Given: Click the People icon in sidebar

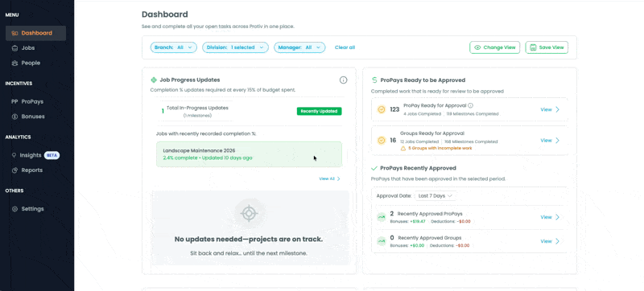Looking at the screenshot, I should click(x=14, y=64).
